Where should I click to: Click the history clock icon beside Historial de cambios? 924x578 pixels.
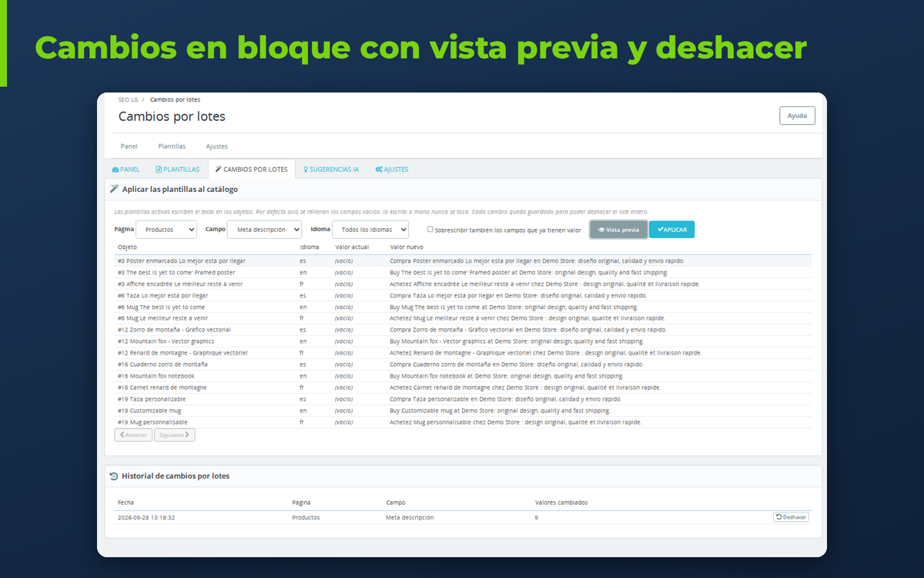114,476
